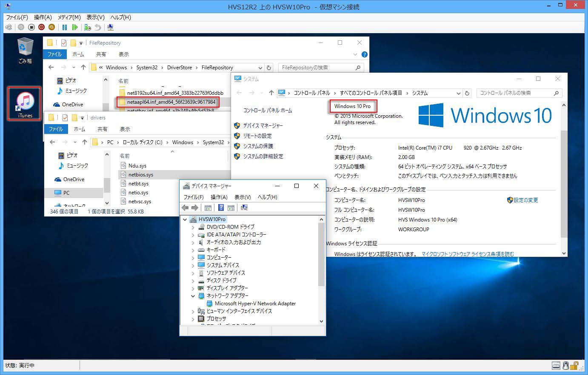The image size is (588, 375).
Task: Expand the キーボード node in Device Manager
Action: (193, 250)
